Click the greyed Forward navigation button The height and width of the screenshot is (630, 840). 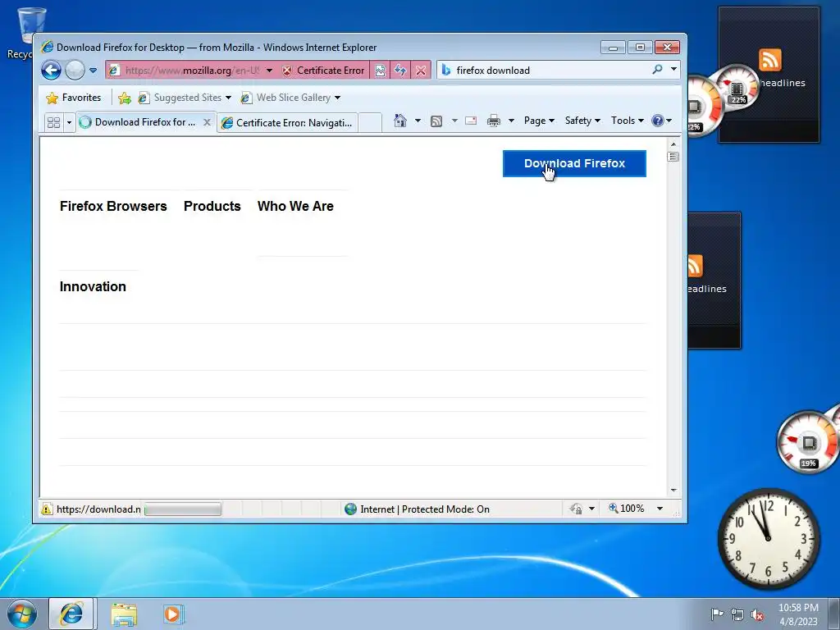pos(75,71)
